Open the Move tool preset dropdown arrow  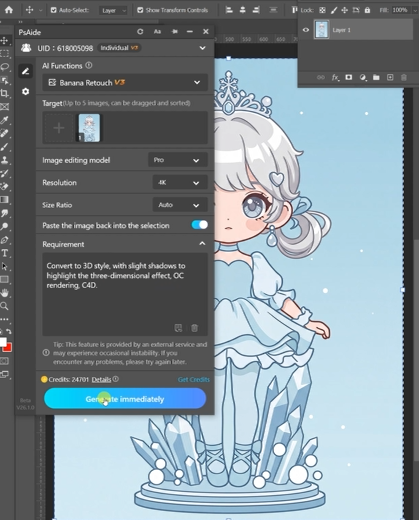tap(41, 10)
